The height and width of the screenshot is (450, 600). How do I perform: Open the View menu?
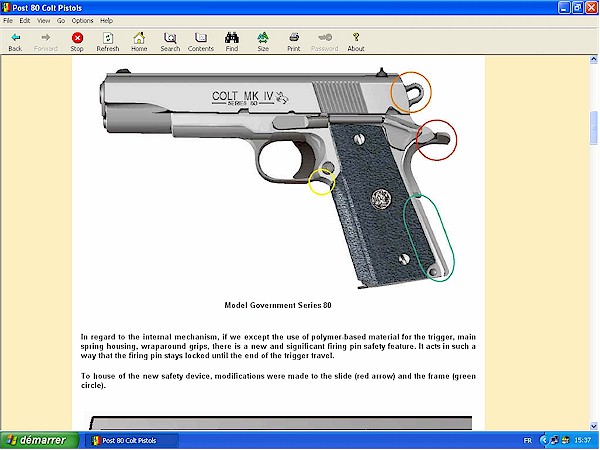click(43, 21)
